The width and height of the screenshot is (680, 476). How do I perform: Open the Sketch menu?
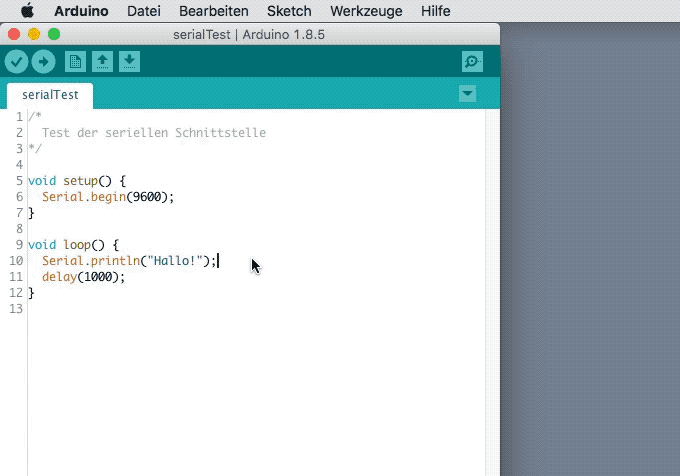tap(289, 11)
